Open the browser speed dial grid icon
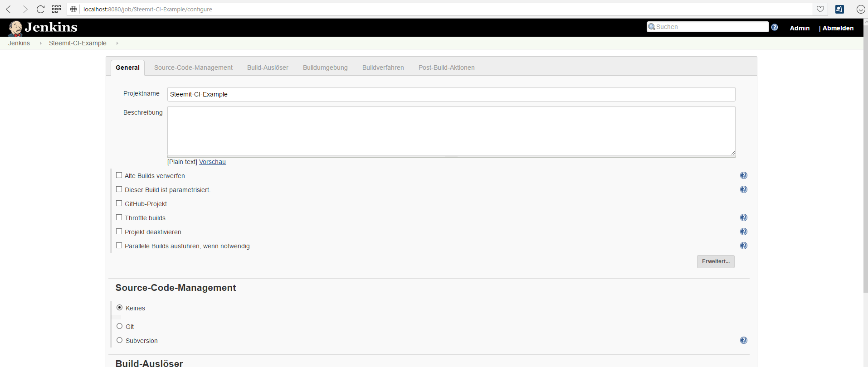 pos(56,9)
